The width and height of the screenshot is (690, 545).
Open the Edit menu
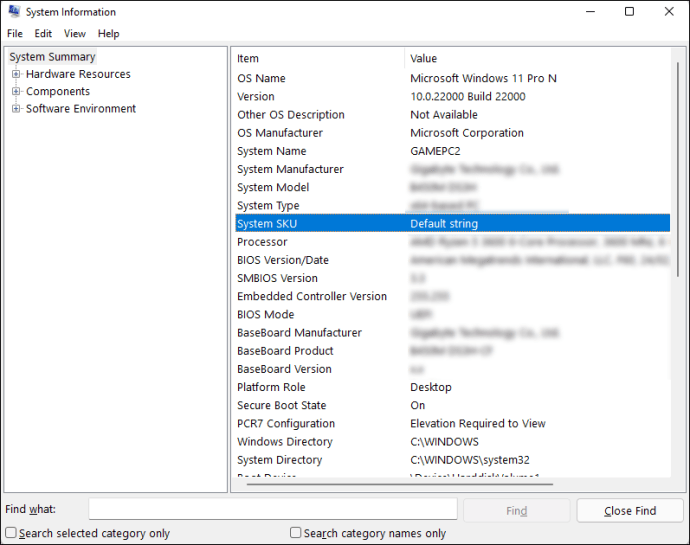click(43, 33)
